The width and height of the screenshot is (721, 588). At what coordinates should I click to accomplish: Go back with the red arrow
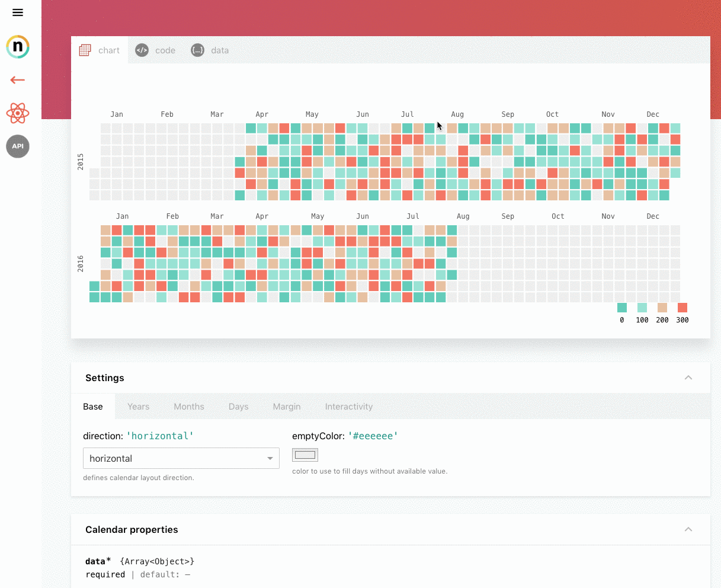(x=18, y=80)
